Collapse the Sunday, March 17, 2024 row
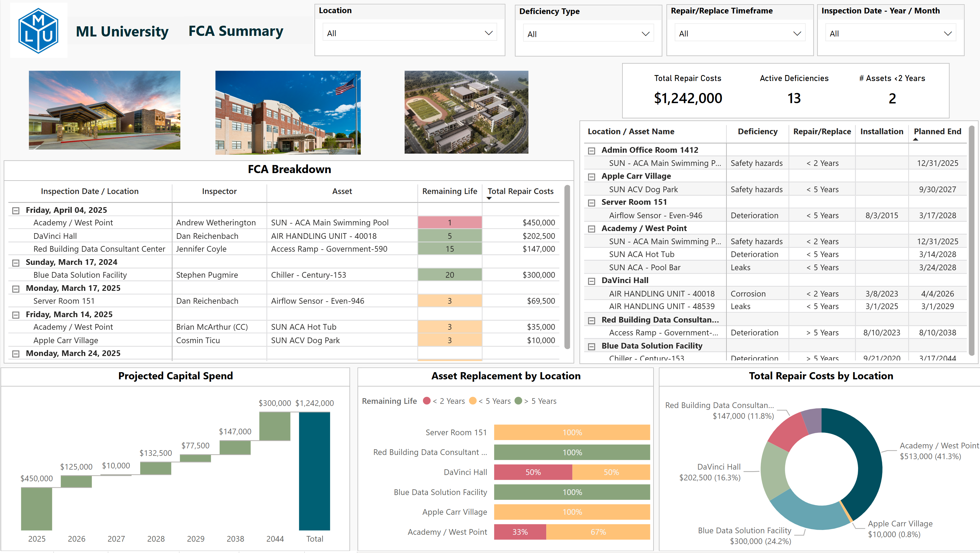This screenshot has width=980, height=553. pos(16,262)
